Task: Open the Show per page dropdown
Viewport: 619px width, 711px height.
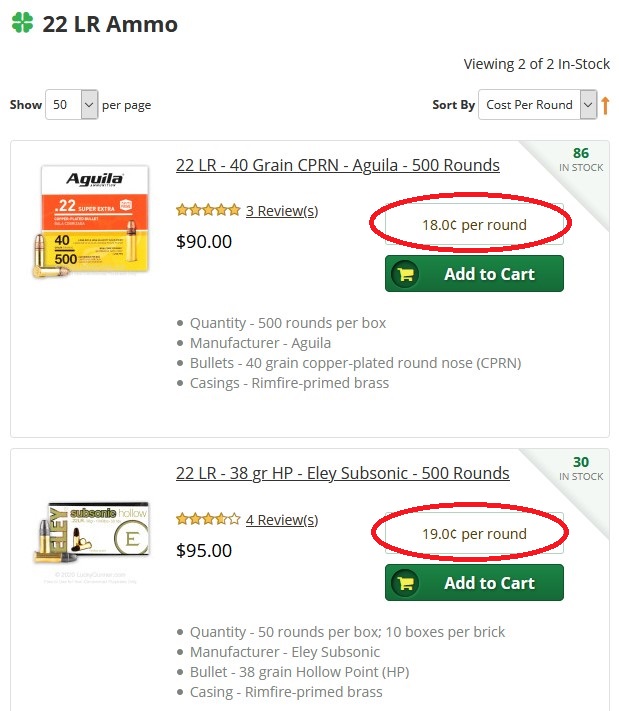Action: click(72, 105)
